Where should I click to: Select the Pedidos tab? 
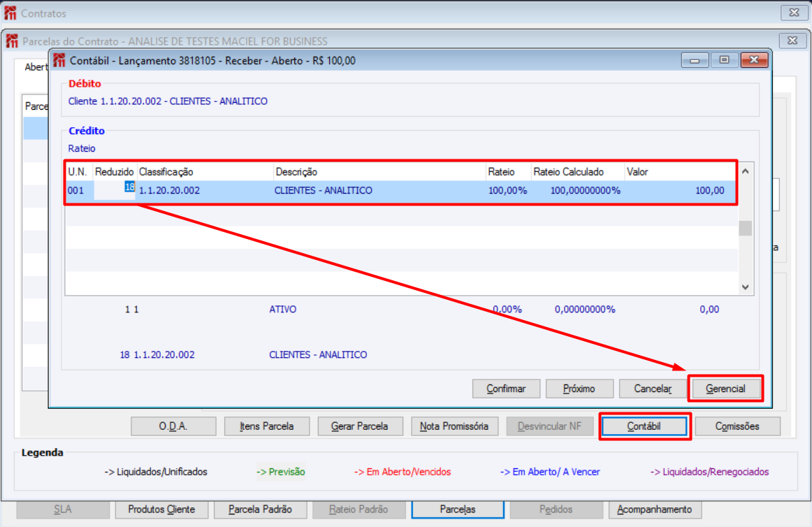(556, 510)
